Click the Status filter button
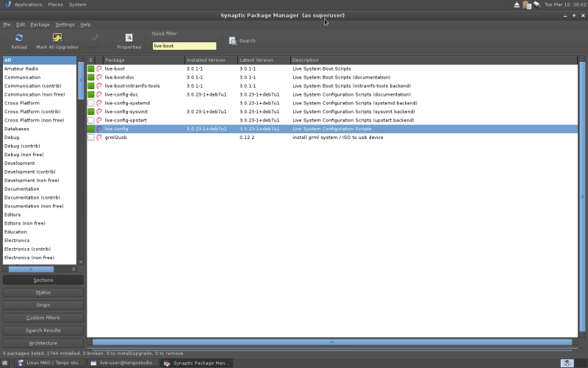 [x=43, y=292]
